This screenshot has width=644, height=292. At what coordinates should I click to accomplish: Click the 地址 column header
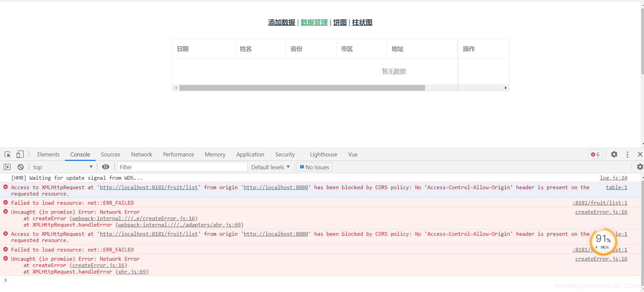423,49
